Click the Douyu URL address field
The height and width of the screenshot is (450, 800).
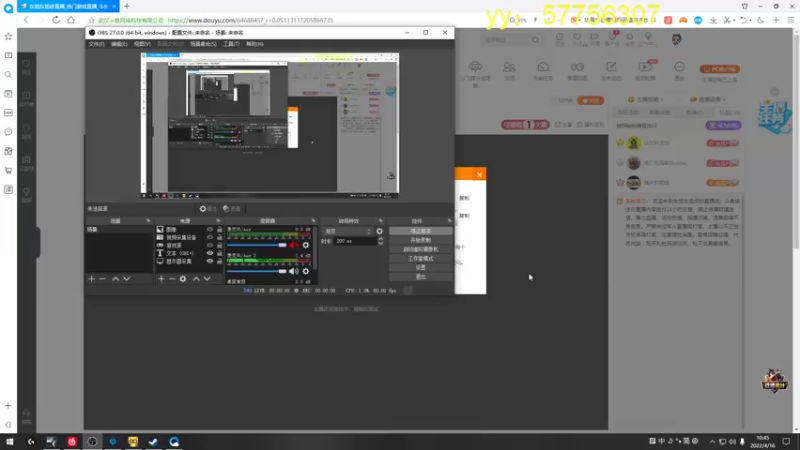[x=250, y=20]
